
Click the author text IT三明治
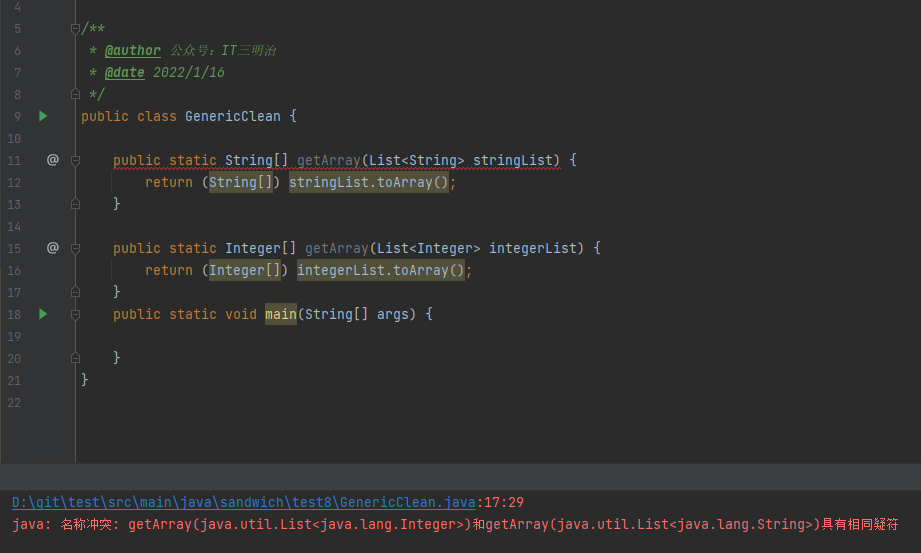coord(248,51)
